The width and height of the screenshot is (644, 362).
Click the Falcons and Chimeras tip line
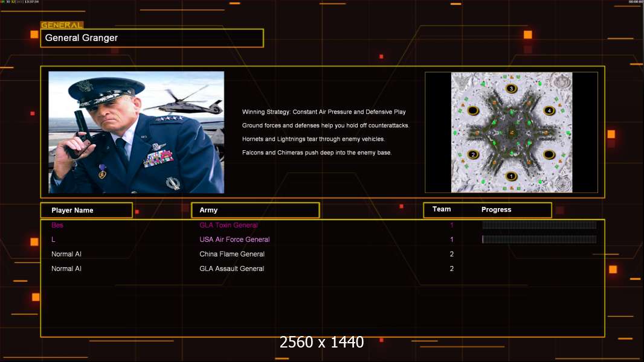tap(317, 153)
